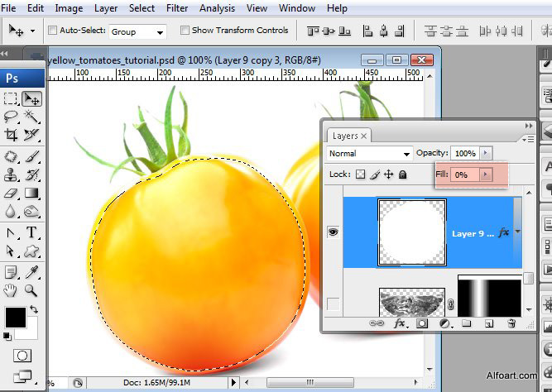552x392 pixels.
Task: Select the Lasso tool
Action: coord(11,116)
